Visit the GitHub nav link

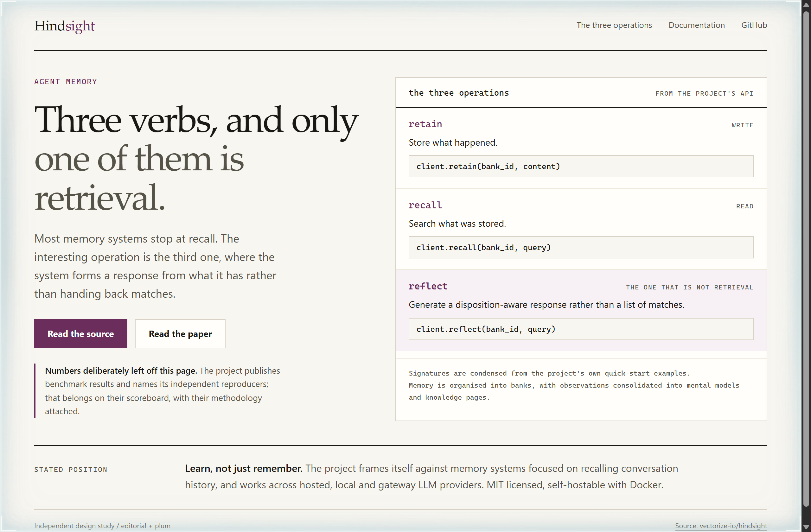pos(754,25)
